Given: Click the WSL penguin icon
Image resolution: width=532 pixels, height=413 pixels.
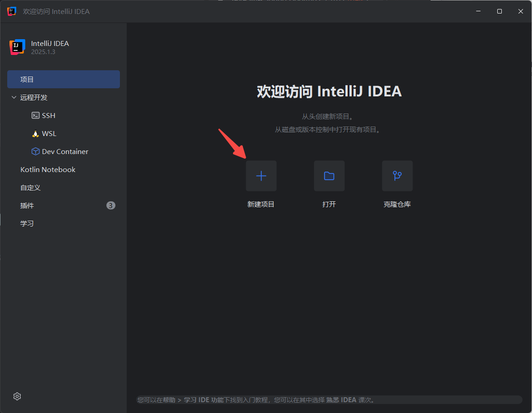Looking at the screenshot, I should click(35, 133).
